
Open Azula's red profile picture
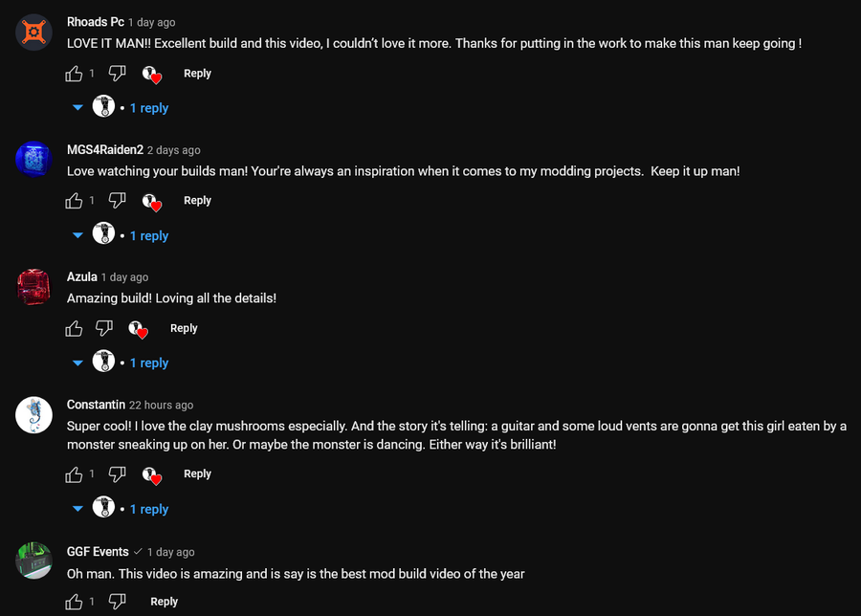click(33, 287)
